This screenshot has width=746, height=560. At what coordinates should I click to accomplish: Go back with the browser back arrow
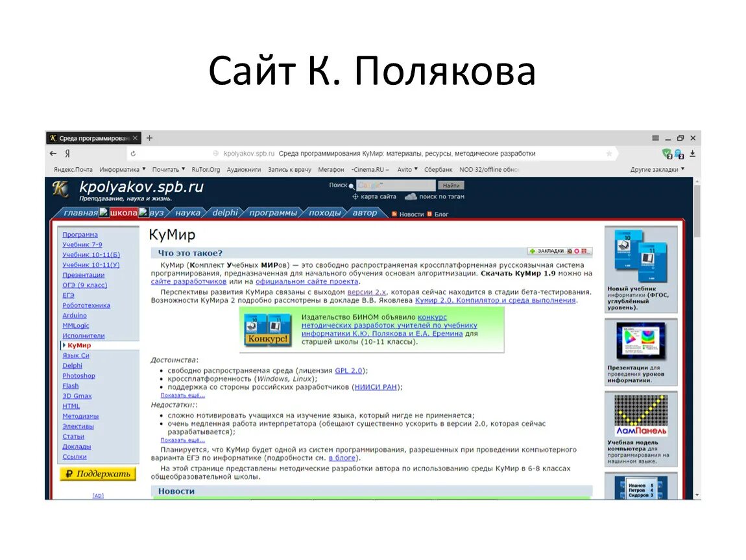[53, 153]
